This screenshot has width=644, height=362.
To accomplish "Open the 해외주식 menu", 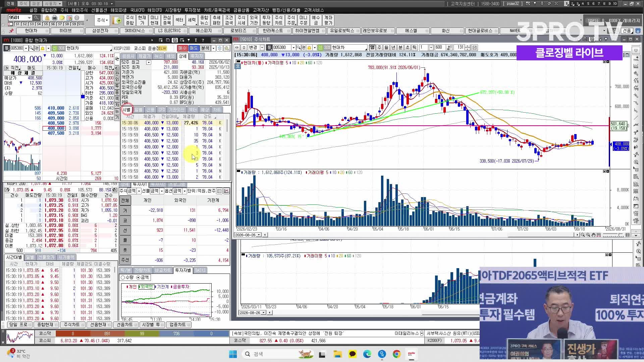I will [x=80, y=10].
